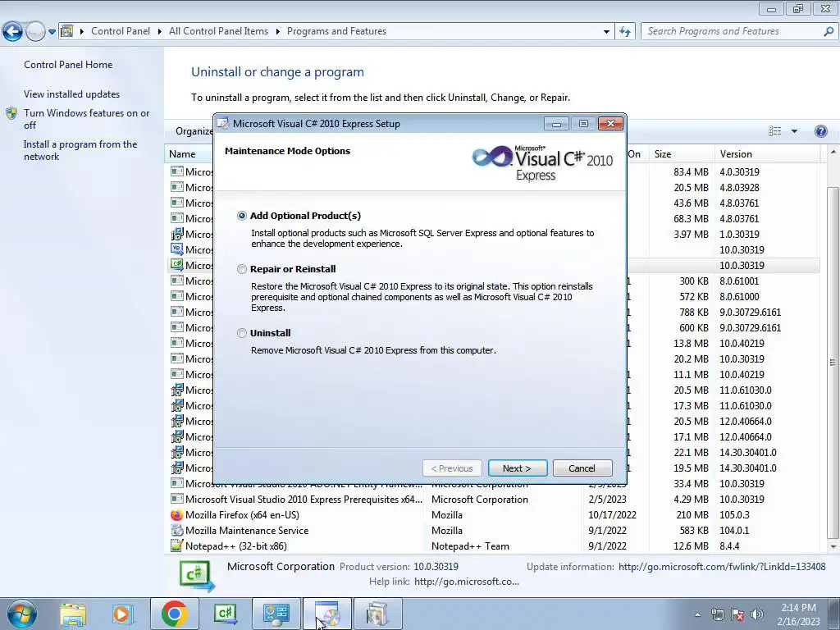Select the Notepad++ (32-bit x86) entry
The width and height of the screenshot is (840, 630).
click(495, 546)
